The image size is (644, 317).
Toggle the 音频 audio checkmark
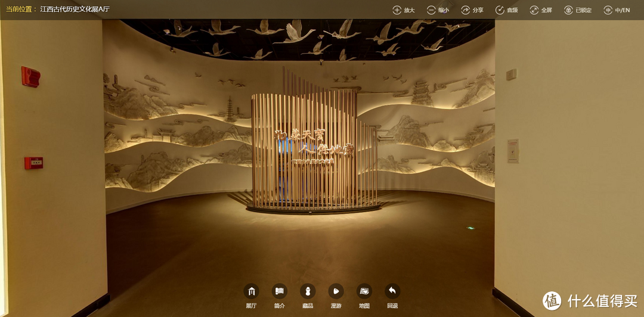point(500,10)
